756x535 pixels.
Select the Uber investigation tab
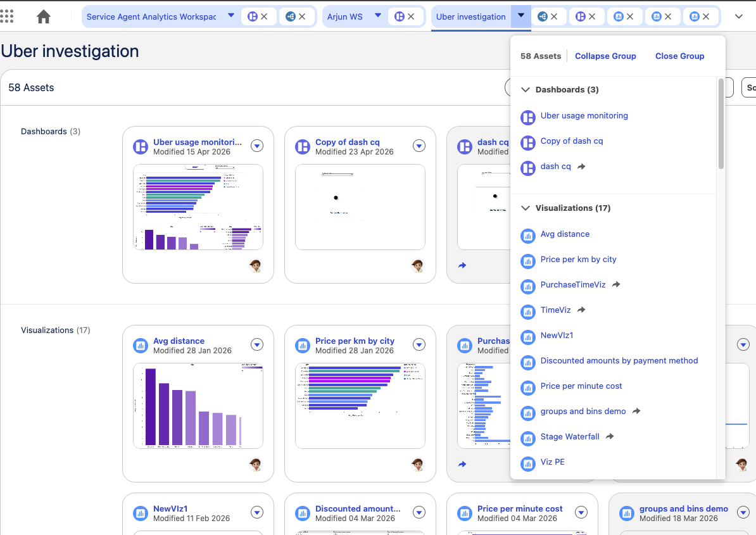pyautogui.click(x=470, y=17)
